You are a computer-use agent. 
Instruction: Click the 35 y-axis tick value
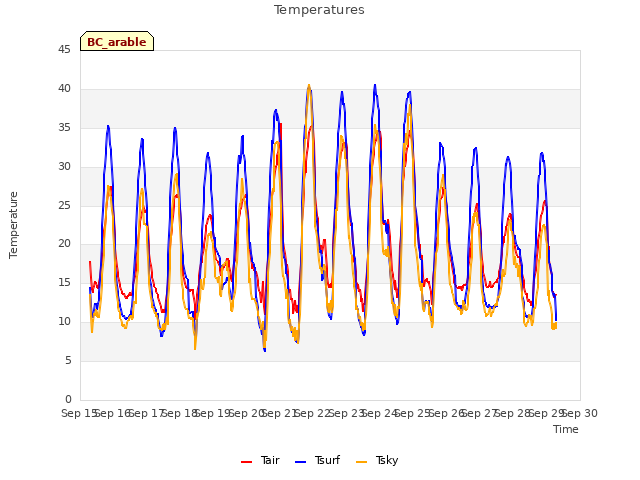pos(64,128)
